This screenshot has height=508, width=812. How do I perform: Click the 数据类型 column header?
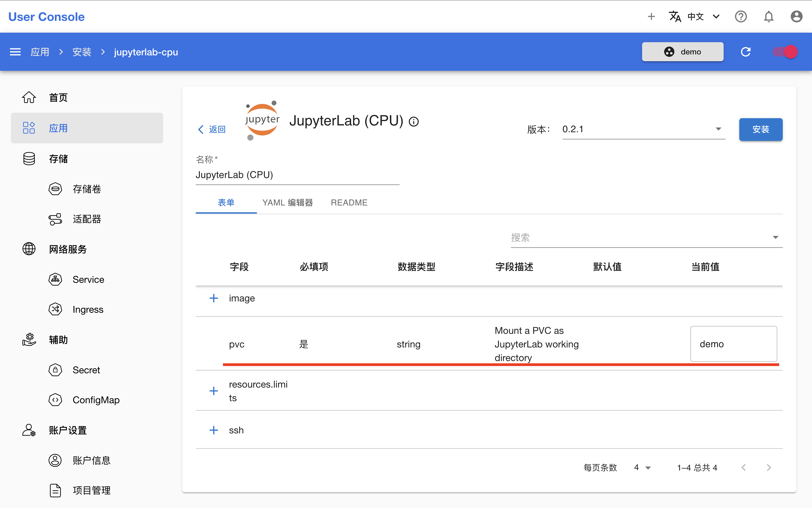416,267
